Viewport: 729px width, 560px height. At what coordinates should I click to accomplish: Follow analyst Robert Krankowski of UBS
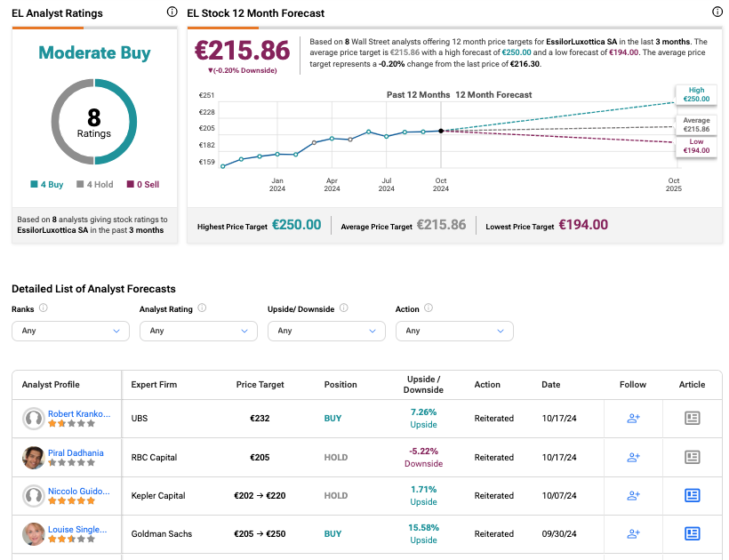tap(634, 418)
